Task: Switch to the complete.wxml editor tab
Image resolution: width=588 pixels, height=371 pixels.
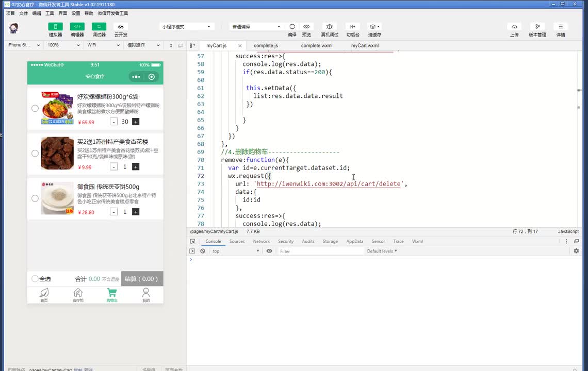Action: 317,45
